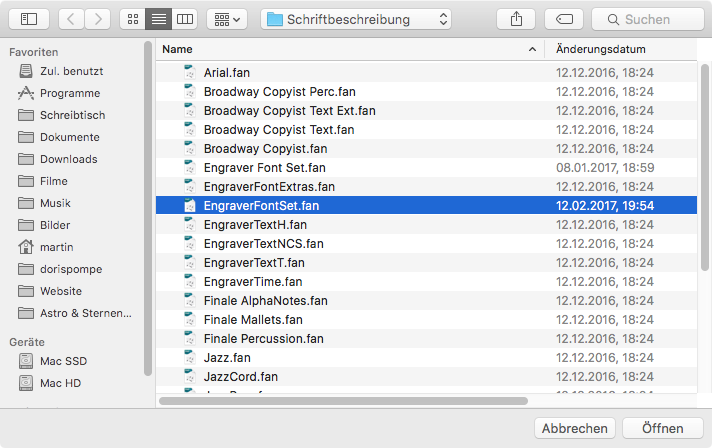Select the Downloads folder in sidebar
This screenshot has width=712, height=448.
click(x=68, y=159)
